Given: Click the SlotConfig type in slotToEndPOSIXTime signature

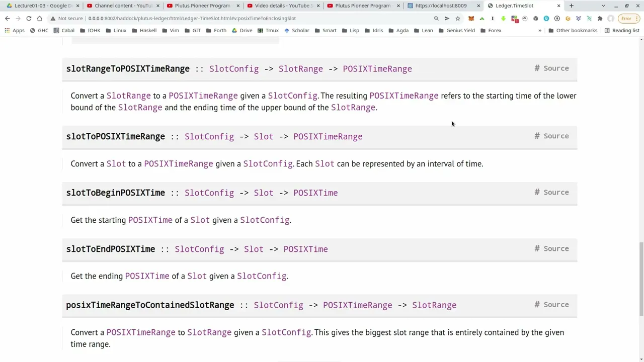Looking at the screenshot, I should [x=199, y=249].
